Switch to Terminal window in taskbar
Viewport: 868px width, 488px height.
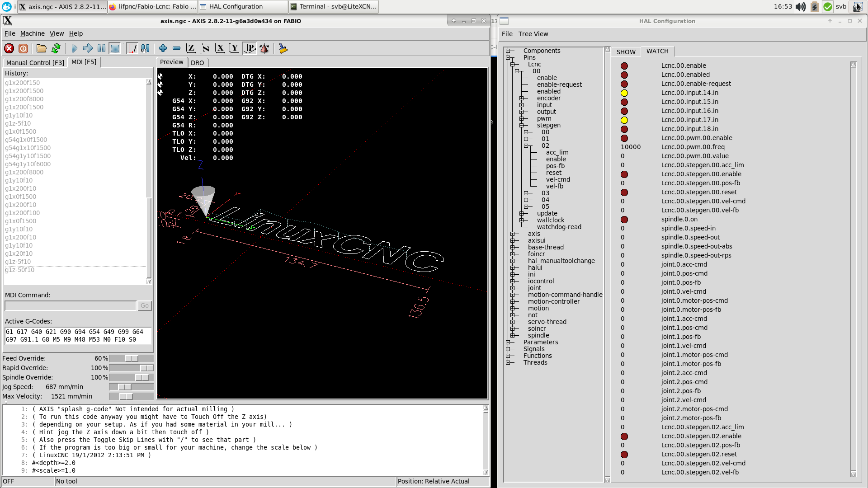click(x=333, y=6)
